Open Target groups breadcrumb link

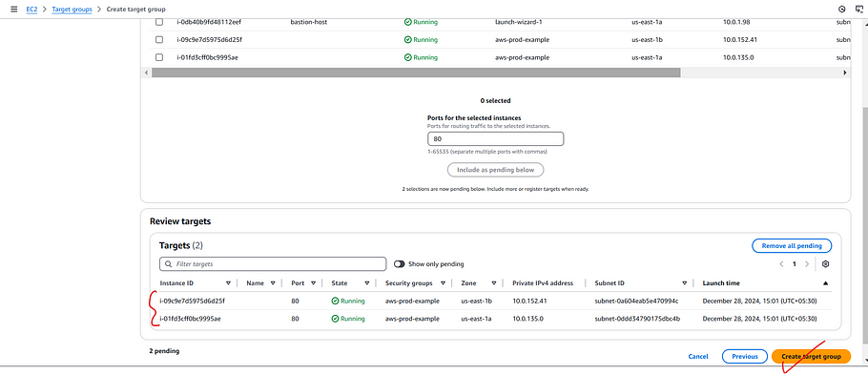(72, 10)
